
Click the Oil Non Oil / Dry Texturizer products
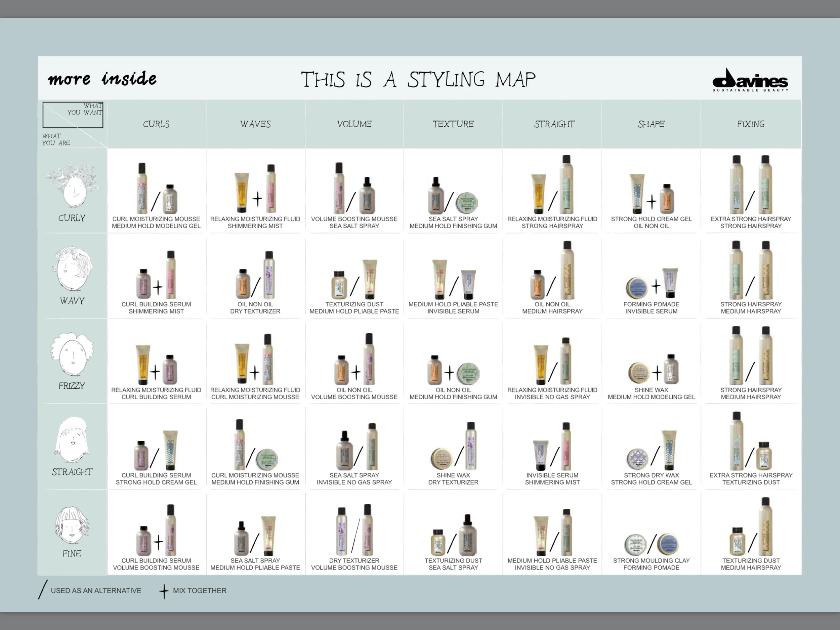coord(255,275)
